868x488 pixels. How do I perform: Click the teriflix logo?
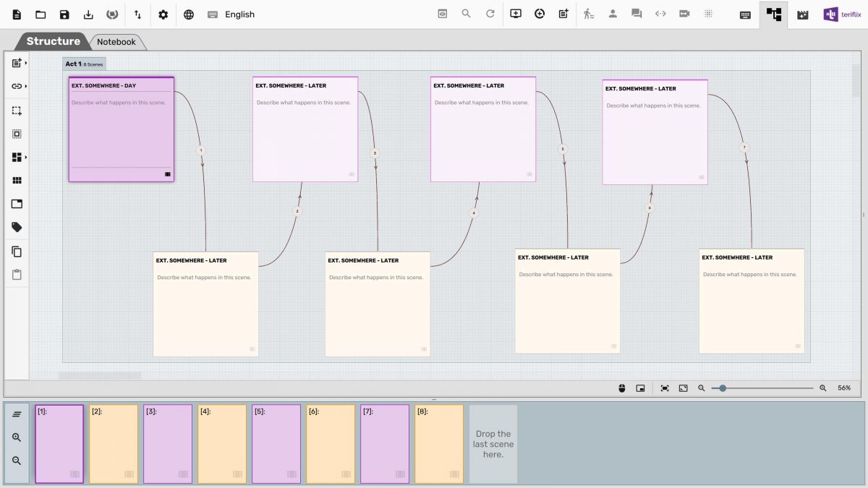[x=841, y=13]
